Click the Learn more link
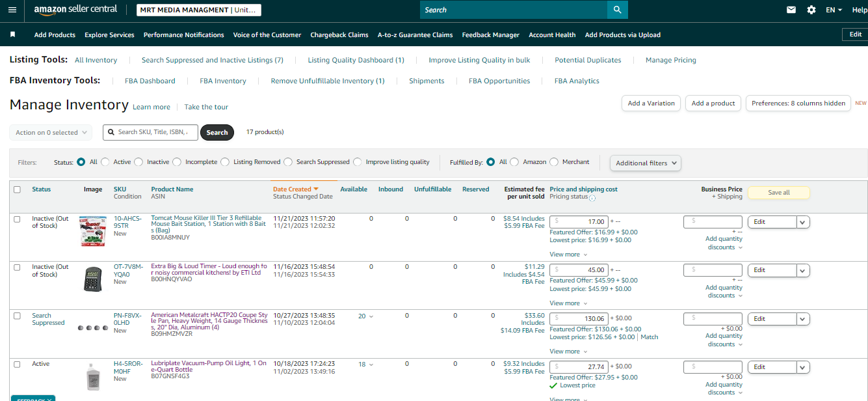 (x=151, y=107)
